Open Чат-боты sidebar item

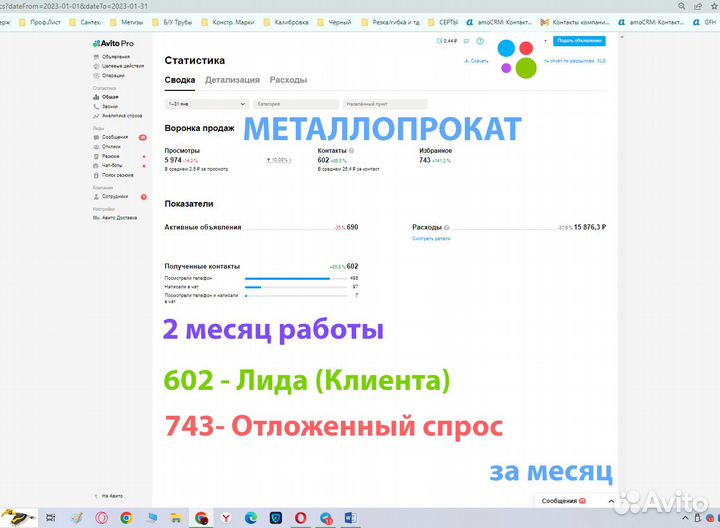click(x=108, y=165)
